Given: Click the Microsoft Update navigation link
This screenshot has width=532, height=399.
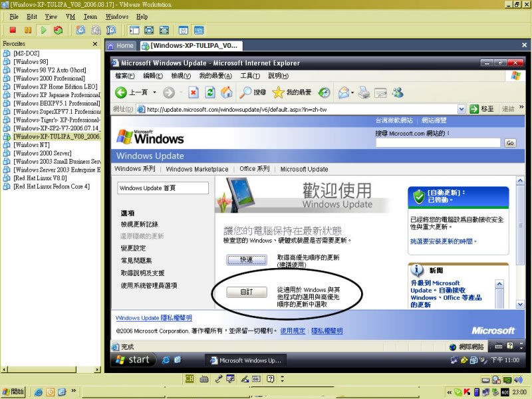Looking at the screenshot, I should coord(304,169).
